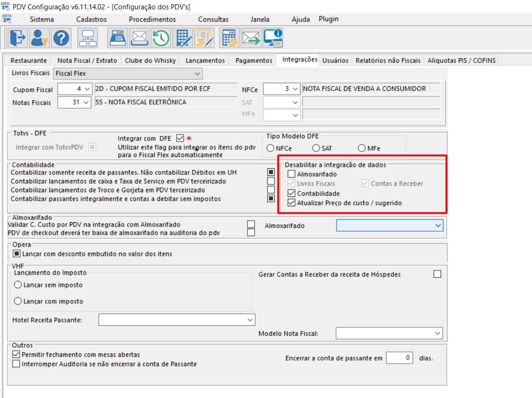532x398 pixels.
Task: Select the Integrações tab
Action: [x=300, y=60]
